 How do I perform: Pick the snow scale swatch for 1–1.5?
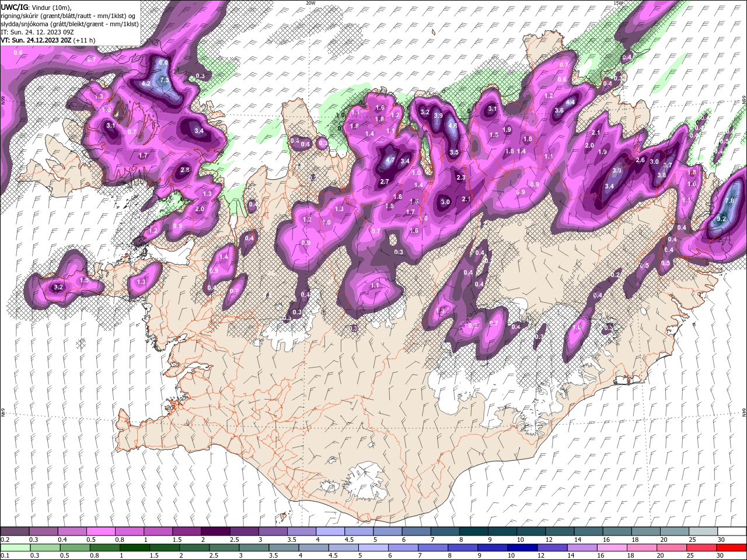[158, 531]
